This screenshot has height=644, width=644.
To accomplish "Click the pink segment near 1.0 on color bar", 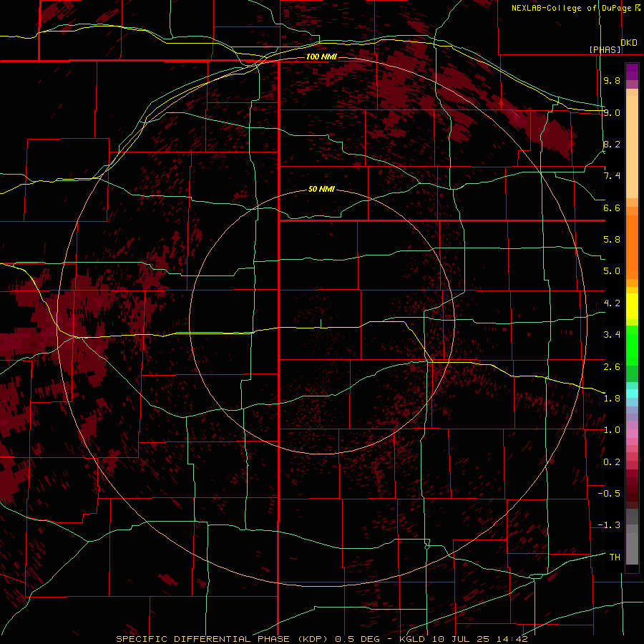I will (x=632, y=434).
